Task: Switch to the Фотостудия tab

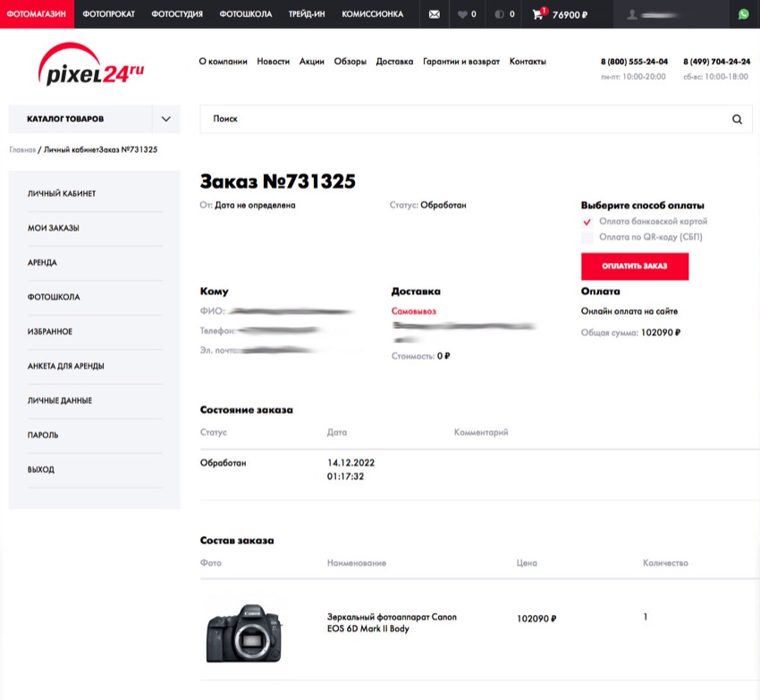Action: click(177, 14)
